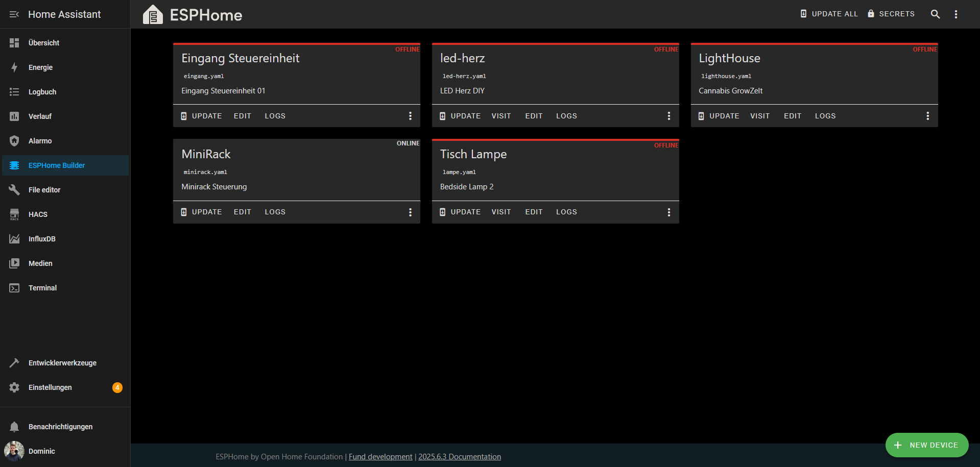This screenshot has width=980, height=467.
Task: Show logs for led-herz
Action: tap(567, 116)
